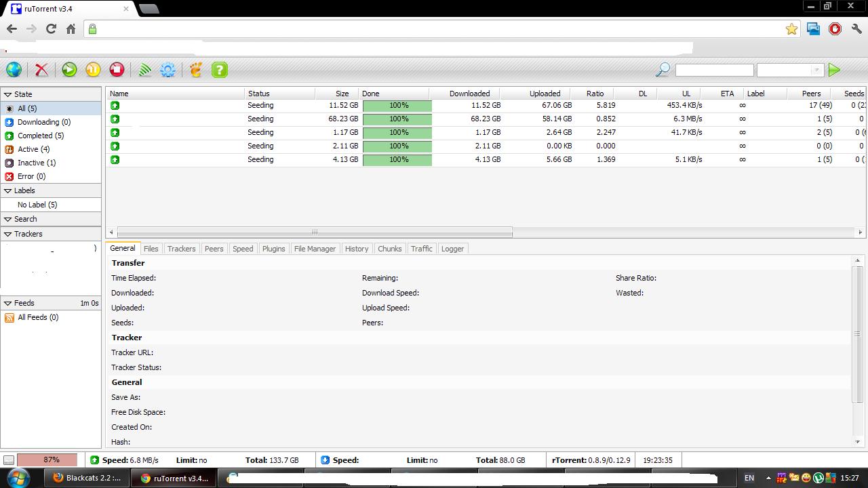Switch to the Peers tab
868x488 pixels.
[x=214, y=249]
